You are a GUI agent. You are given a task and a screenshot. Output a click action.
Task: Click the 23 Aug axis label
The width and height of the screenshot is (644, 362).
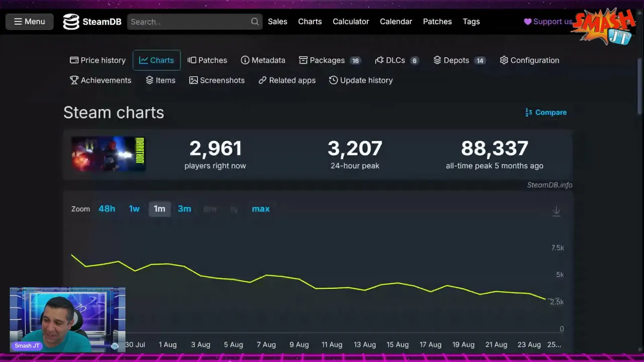click(529, 344)
